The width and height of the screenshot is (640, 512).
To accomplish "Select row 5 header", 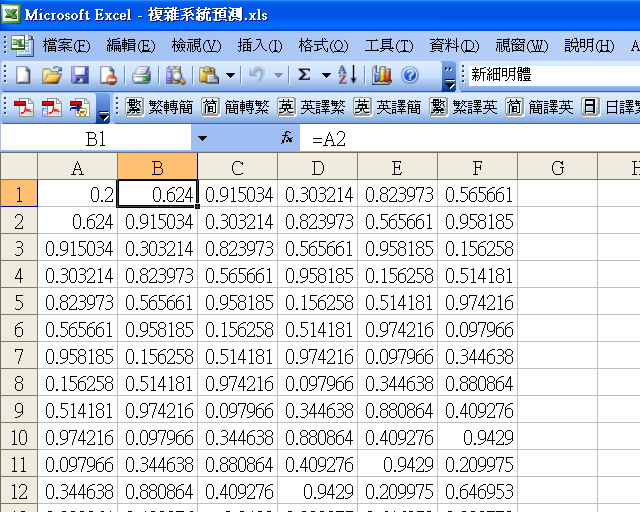I will click(x=18, y=301).
